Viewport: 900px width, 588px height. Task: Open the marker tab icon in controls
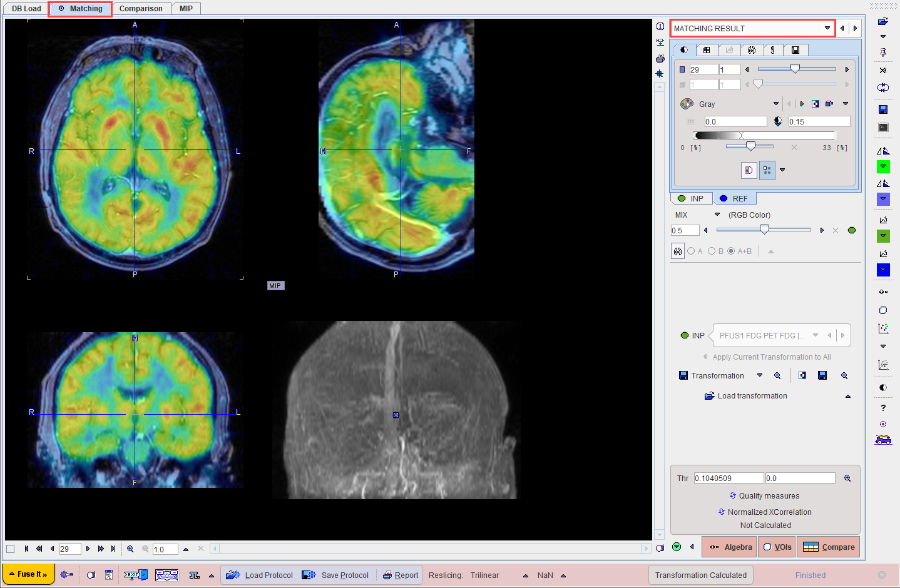773,50
